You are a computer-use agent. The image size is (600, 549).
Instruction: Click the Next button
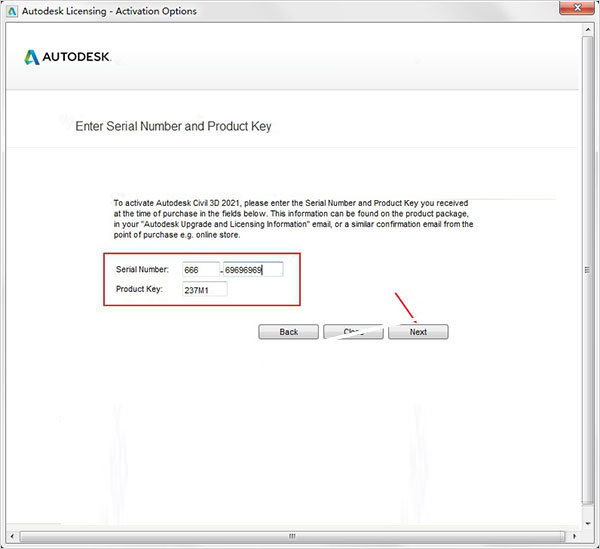point(418,332)
